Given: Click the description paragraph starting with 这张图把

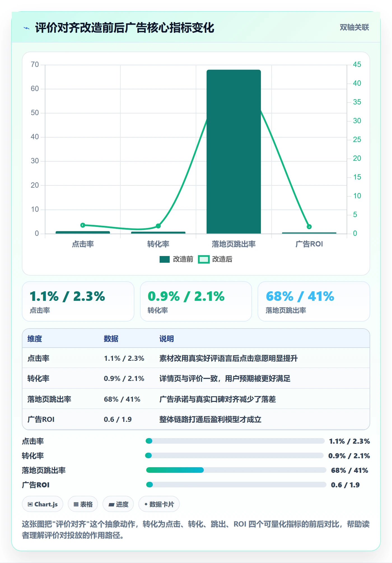Looking at the screenshot, I should click(196, 529).
